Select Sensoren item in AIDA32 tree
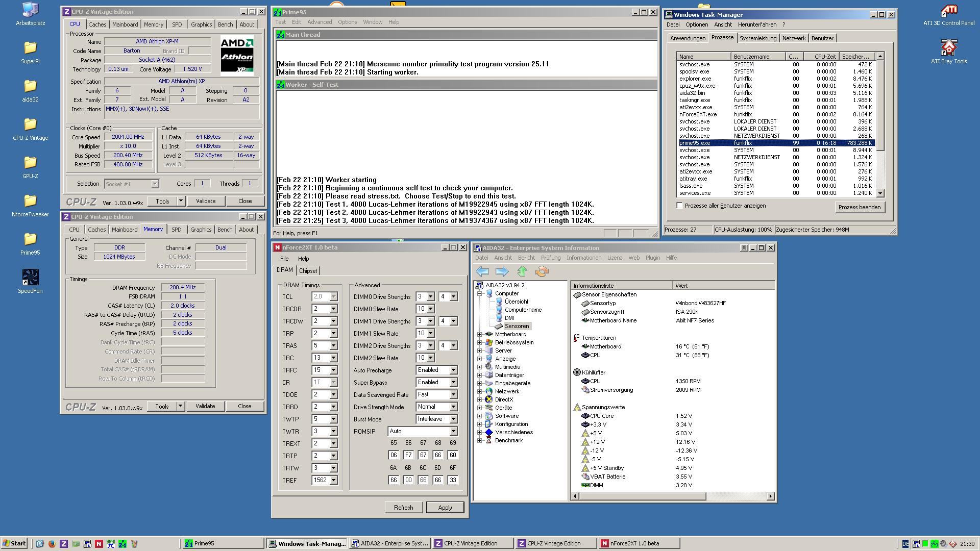 (517, 326)
